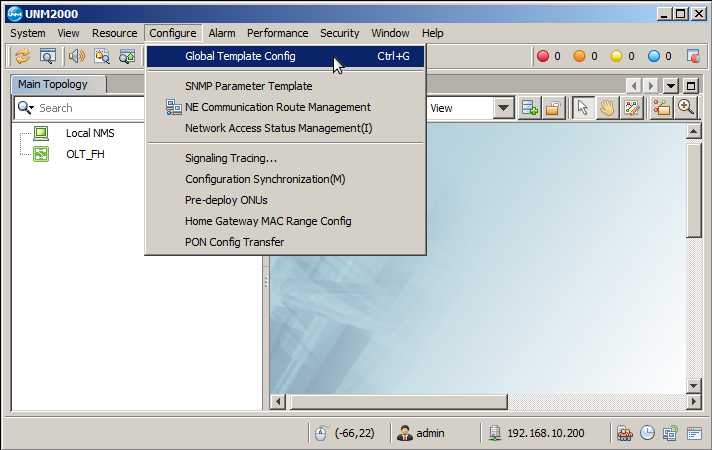Select PON Config Transfer
This screenshot has width=712, height=450.
tap(286, 242)
